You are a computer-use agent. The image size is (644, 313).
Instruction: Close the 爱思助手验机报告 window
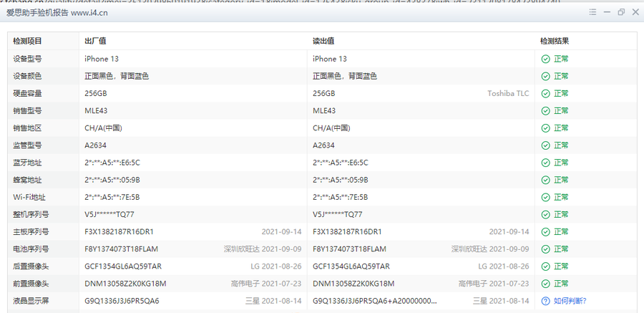635,12
